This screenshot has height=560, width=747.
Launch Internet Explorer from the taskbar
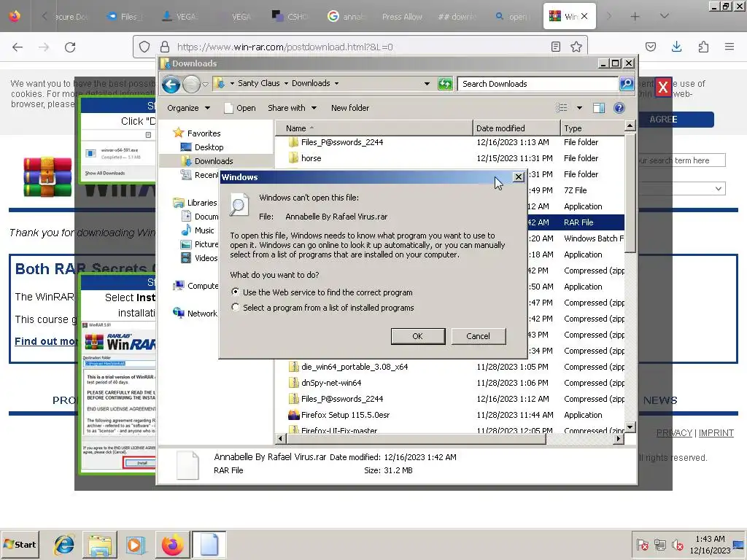point(64,544)
